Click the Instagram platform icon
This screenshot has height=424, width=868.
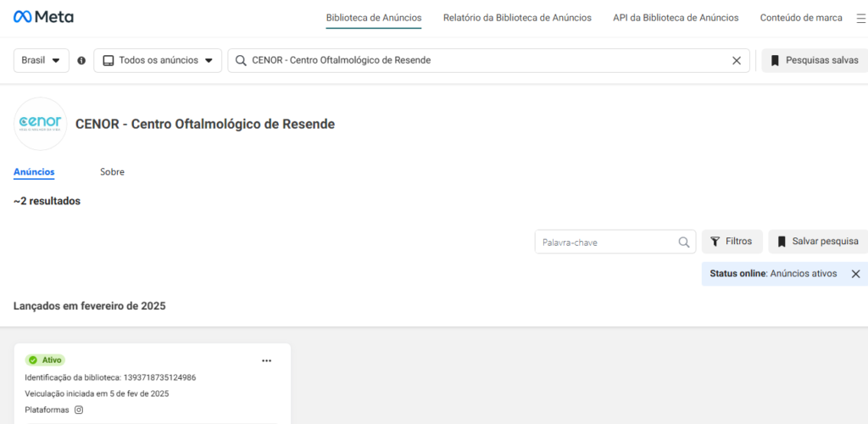click(79, 410)
